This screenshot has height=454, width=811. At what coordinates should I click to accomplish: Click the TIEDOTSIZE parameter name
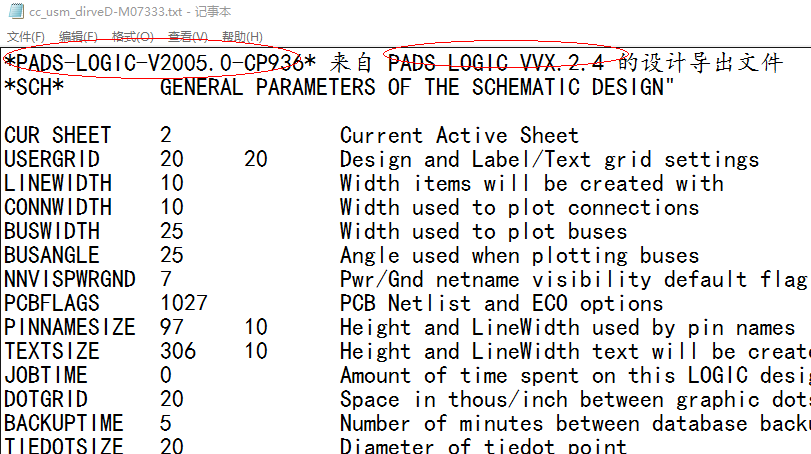[x=64, y=446]
